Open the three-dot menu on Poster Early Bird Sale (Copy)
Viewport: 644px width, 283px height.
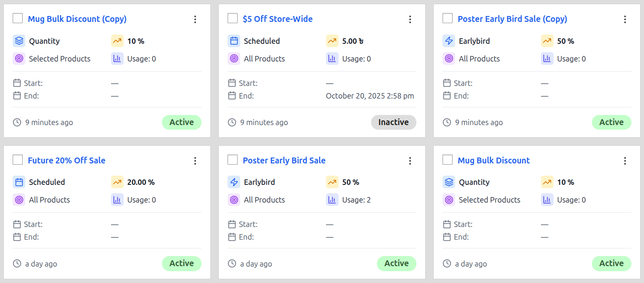[x=625, y=19]
